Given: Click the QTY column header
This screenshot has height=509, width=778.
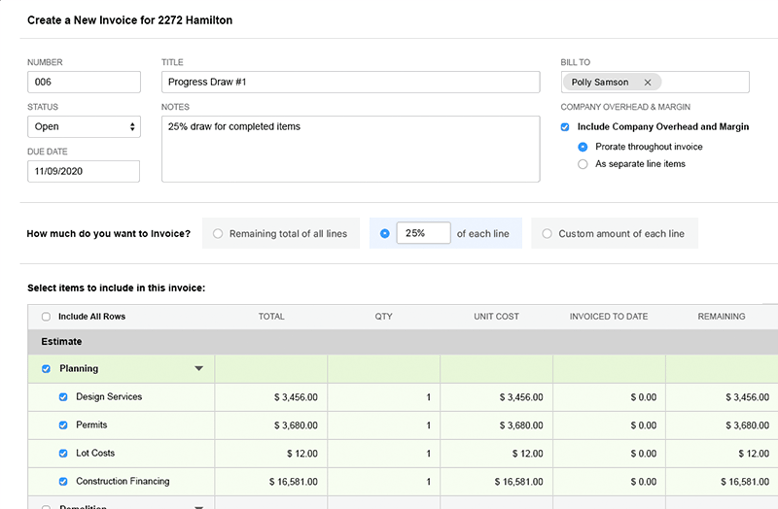Looking at the screenshot, I should 384,317.
